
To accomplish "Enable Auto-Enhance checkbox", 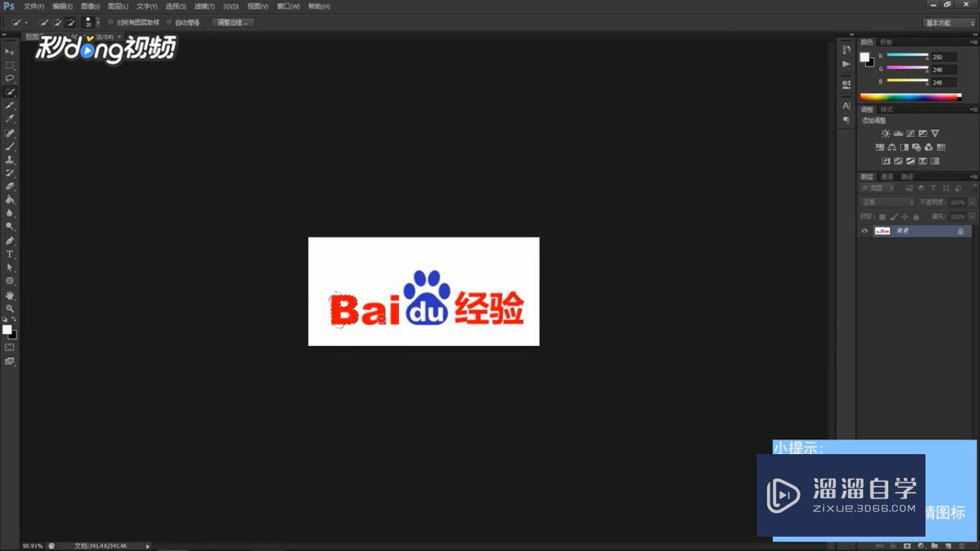I will click(x=169, y=23).
